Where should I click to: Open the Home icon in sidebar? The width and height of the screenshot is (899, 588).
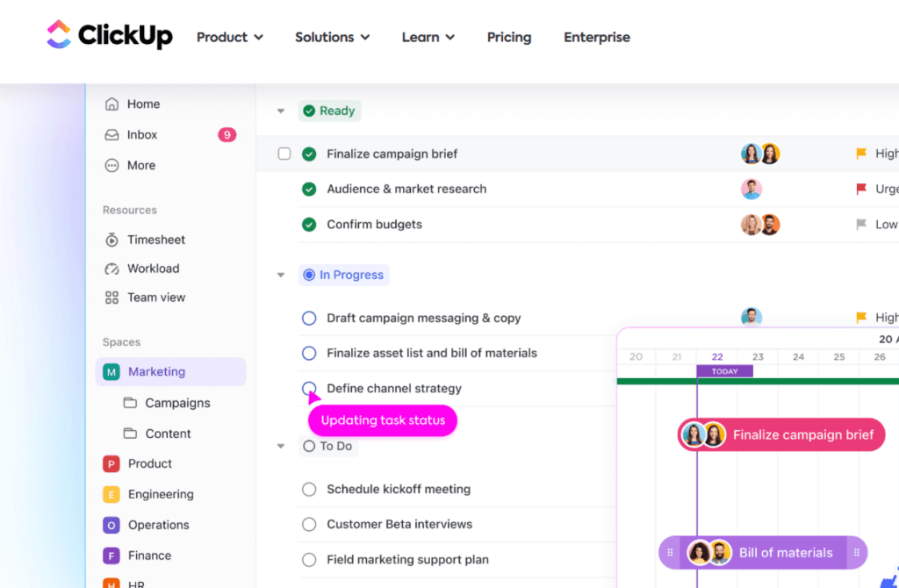(111, 104)
